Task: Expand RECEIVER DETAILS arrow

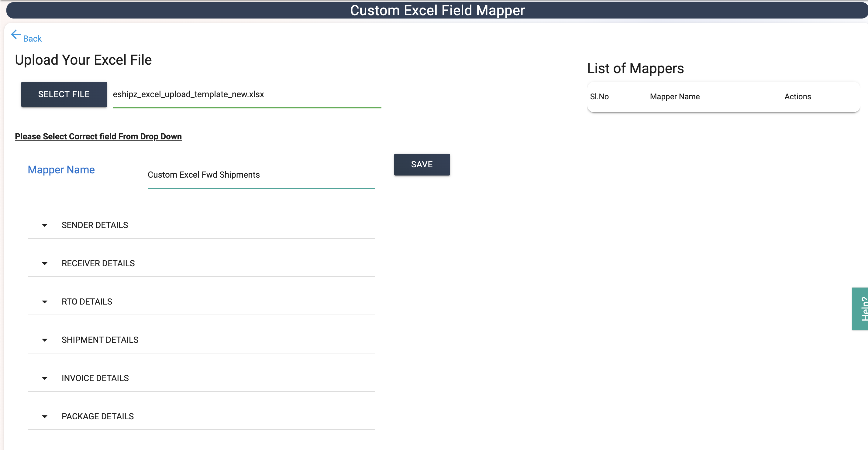Action: (44, 264)
